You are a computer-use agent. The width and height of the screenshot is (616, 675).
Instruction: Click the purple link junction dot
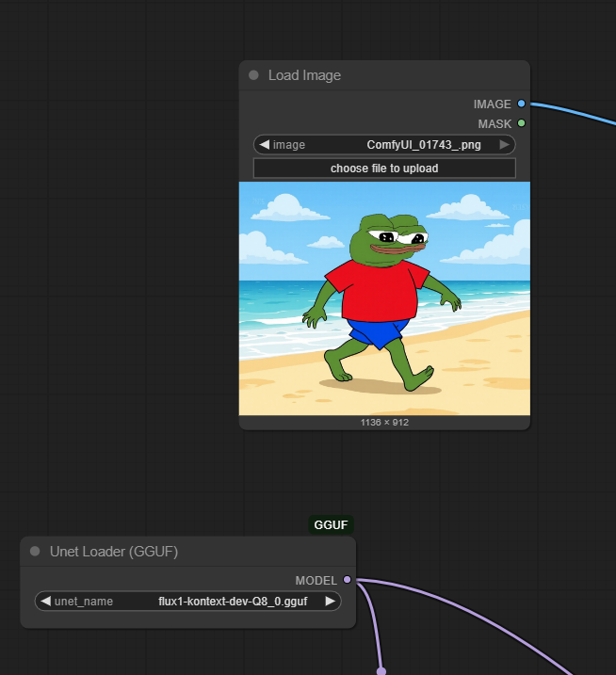click(381, 671)
